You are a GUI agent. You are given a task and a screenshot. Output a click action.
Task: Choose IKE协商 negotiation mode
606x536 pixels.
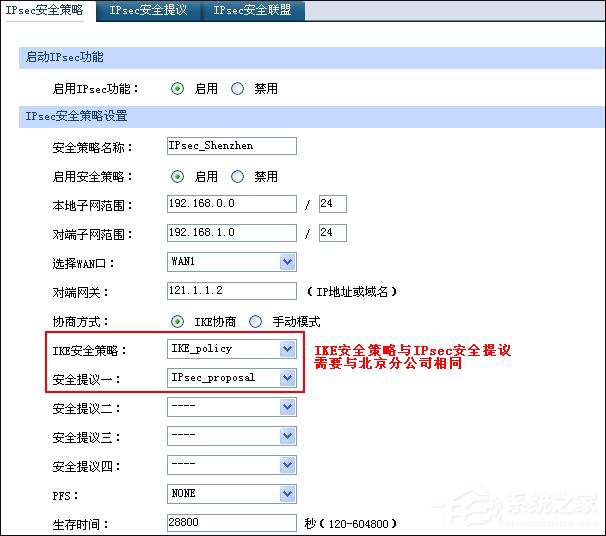[x=177, y=322]
